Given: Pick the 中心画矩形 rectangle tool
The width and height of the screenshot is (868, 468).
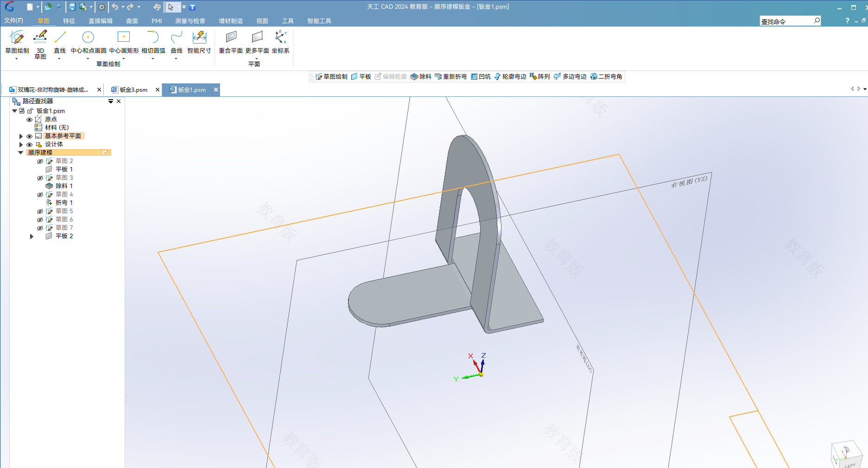Looking at the screenshot, I should point(124,42).
